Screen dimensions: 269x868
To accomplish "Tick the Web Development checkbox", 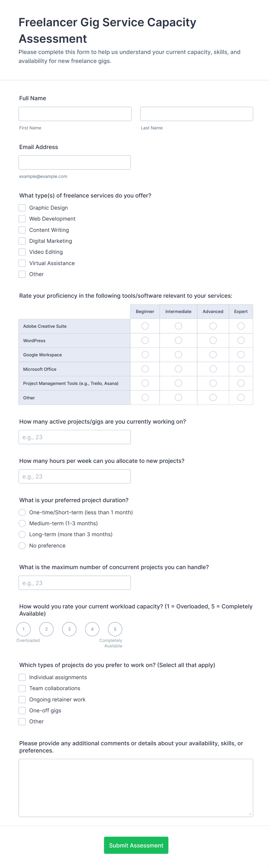I will (x=22, y=219).
